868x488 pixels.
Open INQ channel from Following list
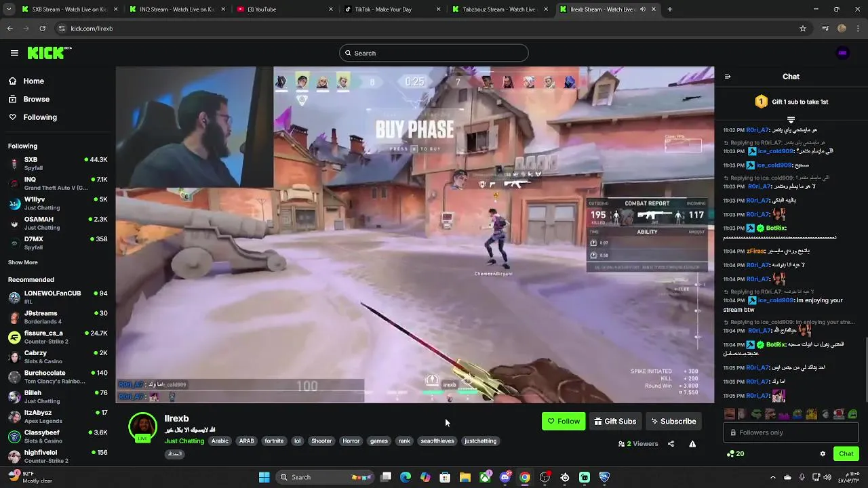coord(58,183)
